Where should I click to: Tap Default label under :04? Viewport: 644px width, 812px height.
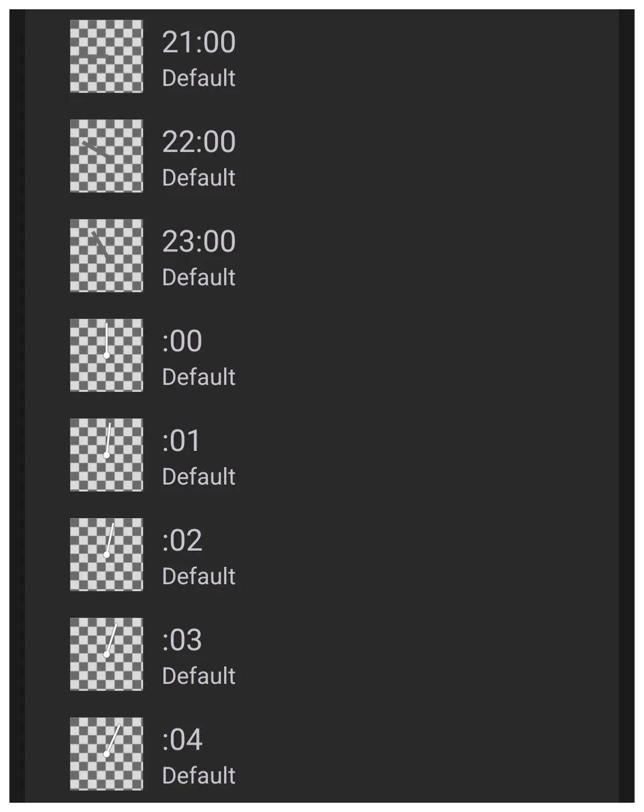point(199,775)
